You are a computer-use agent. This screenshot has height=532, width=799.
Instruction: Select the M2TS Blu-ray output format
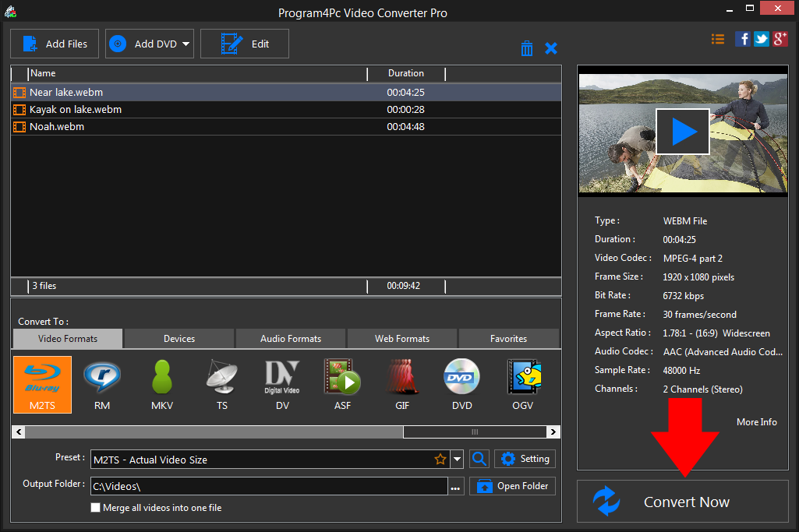(41, 384)
